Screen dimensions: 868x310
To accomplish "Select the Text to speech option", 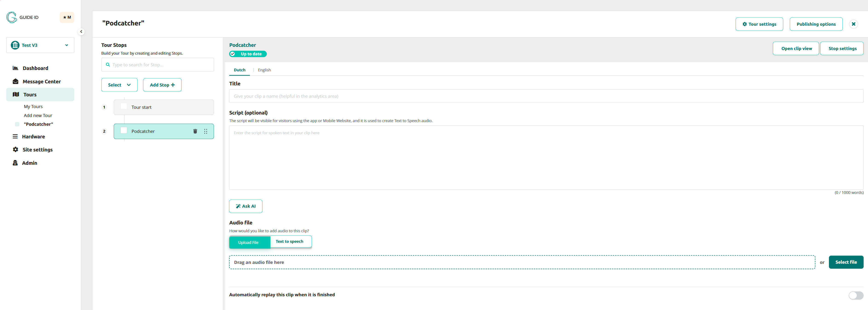I will click(x=289, y=241).
